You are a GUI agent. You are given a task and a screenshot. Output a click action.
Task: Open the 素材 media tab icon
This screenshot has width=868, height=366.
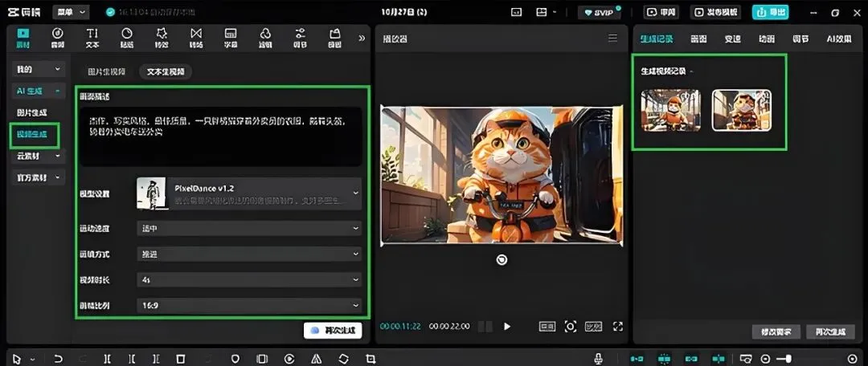[24, 33]
